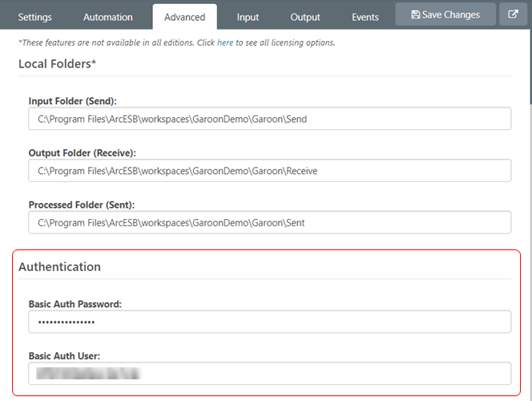Open the Output tab
Viewport: 532px width, 401px height.
pos(305,17)
